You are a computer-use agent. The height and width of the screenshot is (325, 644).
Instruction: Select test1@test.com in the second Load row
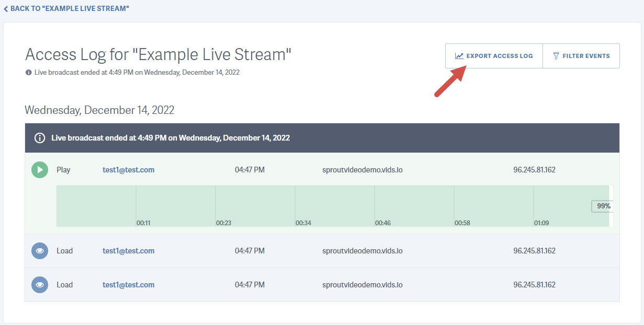pos(128,285)
